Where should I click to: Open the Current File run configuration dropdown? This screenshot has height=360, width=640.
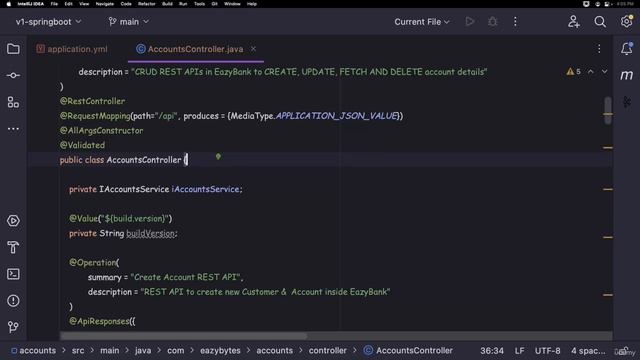(422, 22)
